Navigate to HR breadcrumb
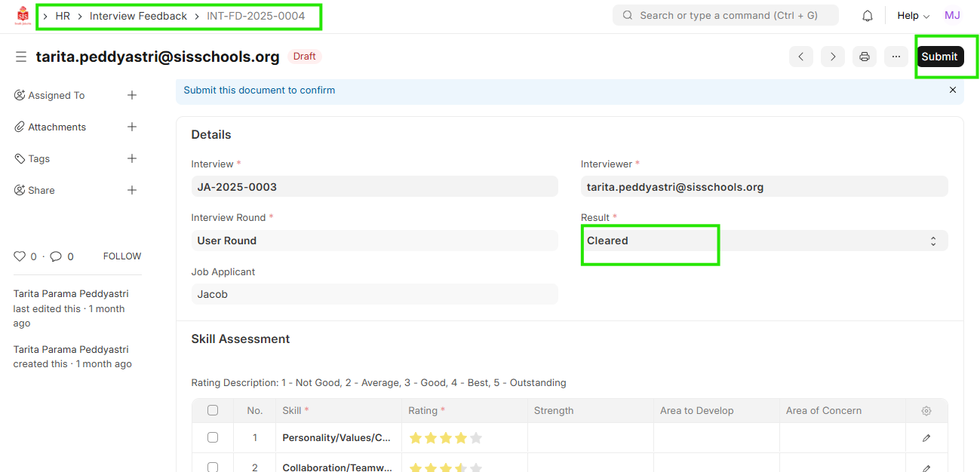Viewport: 980px width, 472px height. point(63,16)
